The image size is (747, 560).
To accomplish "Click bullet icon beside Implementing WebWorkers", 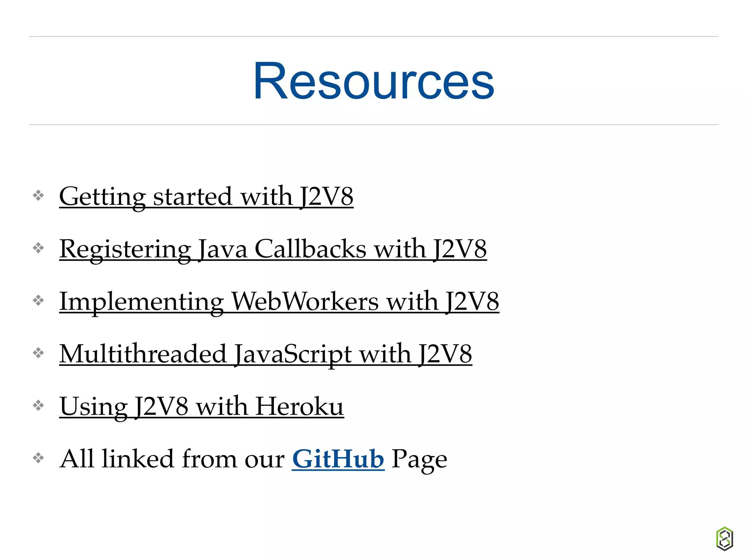I will coord(38,301).
